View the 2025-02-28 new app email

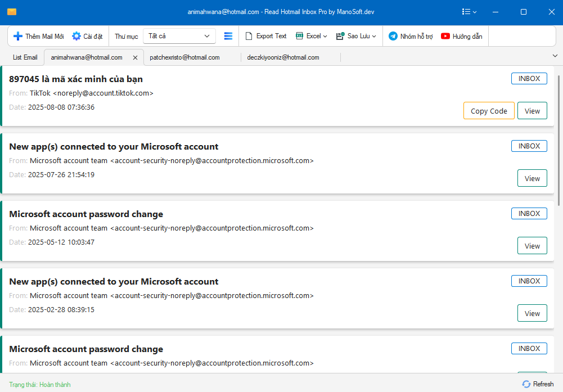[x=532, y=313]
